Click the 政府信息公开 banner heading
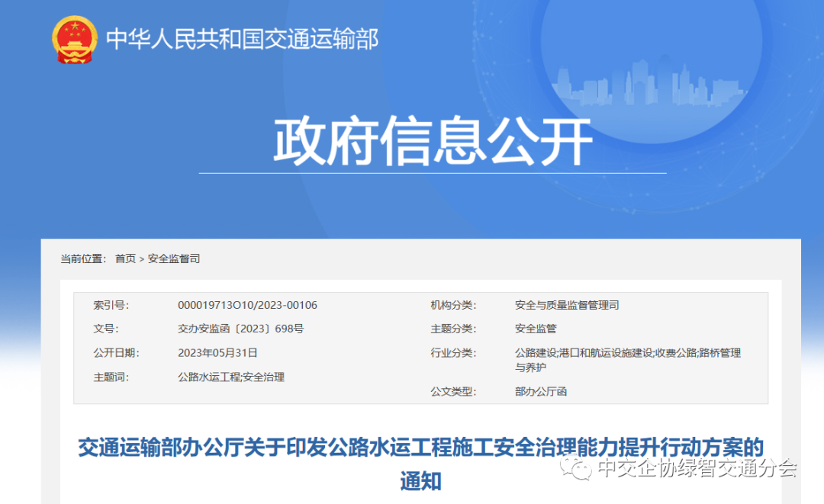This screenshot has width=824, height=504. [433, 143]
